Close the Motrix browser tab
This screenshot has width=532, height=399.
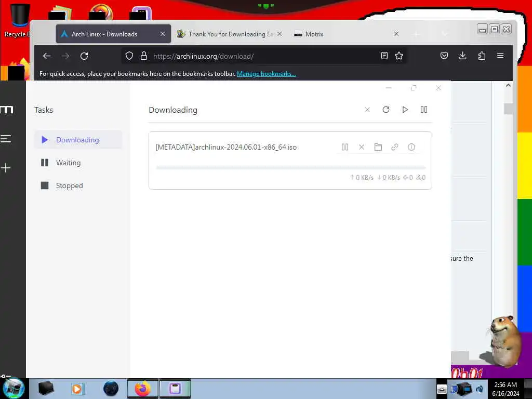coord(396,34)
